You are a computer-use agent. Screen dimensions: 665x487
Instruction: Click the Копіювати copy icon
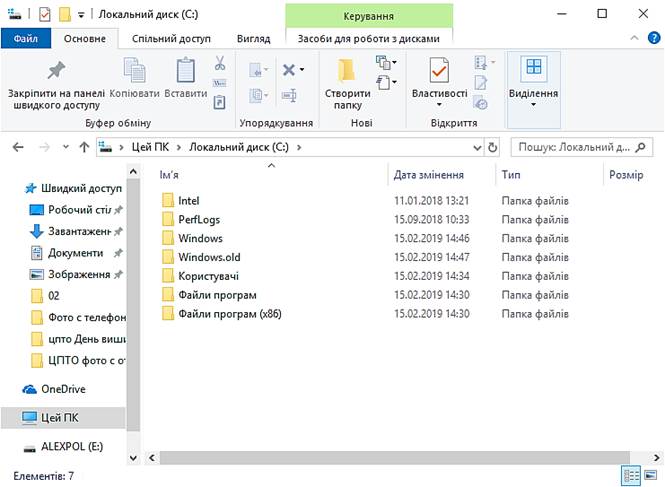134,70
